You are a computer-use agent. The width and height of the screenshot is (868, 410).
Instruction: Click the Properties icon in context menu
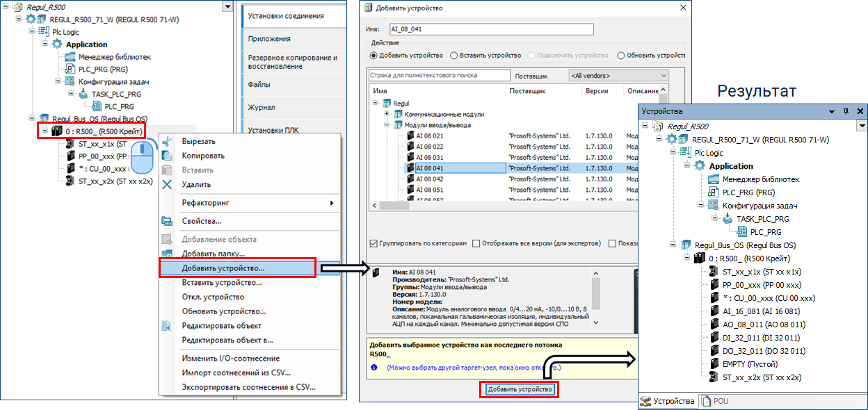167,221
